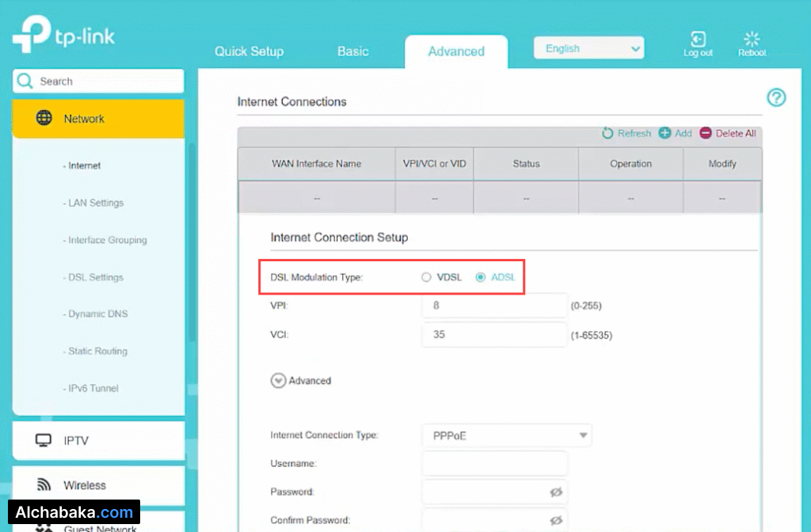Viewport: 811px width, 532px height.
Task: Open the English language dropdown
Action: (588, 48)
